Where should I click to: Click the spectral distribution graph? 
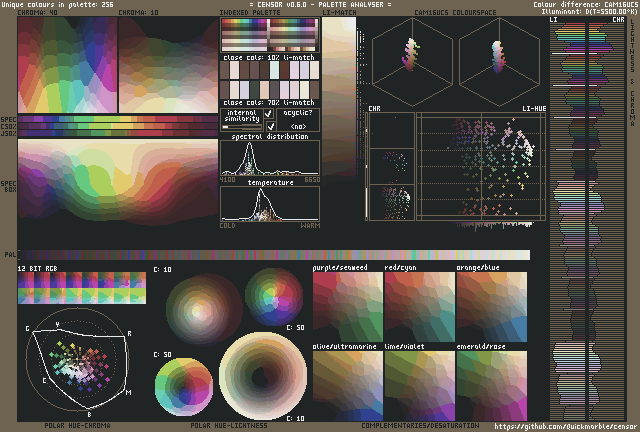[270, 159]
